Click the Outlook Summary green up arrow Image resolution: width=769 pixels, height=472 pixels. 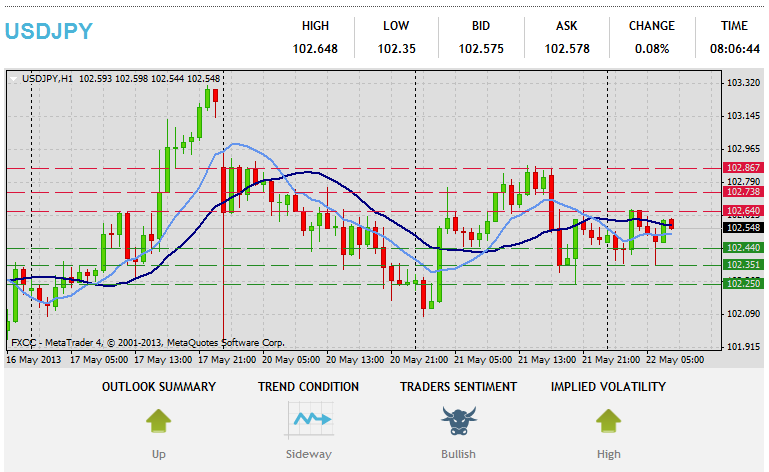point(158,421)
